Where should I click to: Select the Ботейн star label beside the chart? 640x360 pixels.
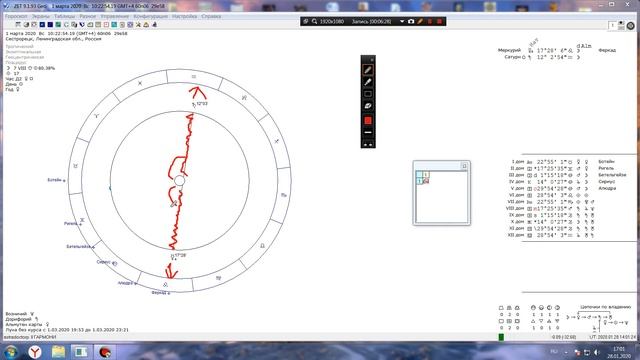[x=54, y=180]
